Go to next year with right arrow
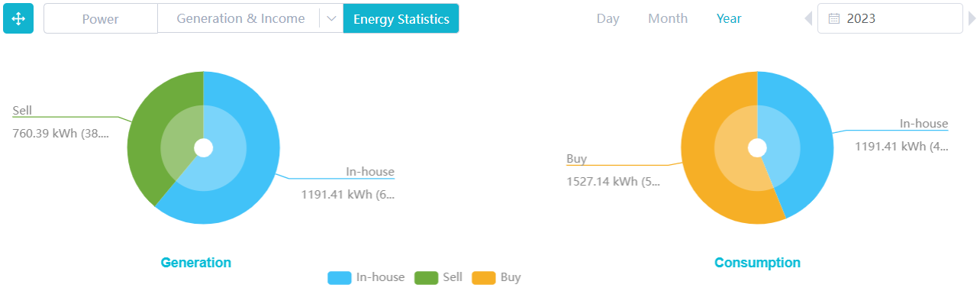This screenshot has height=291, width=980. 972,18
